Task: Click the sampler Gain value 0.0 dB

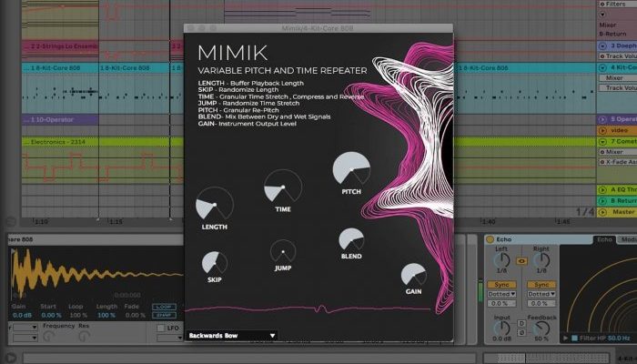Action: click(19, 315)
